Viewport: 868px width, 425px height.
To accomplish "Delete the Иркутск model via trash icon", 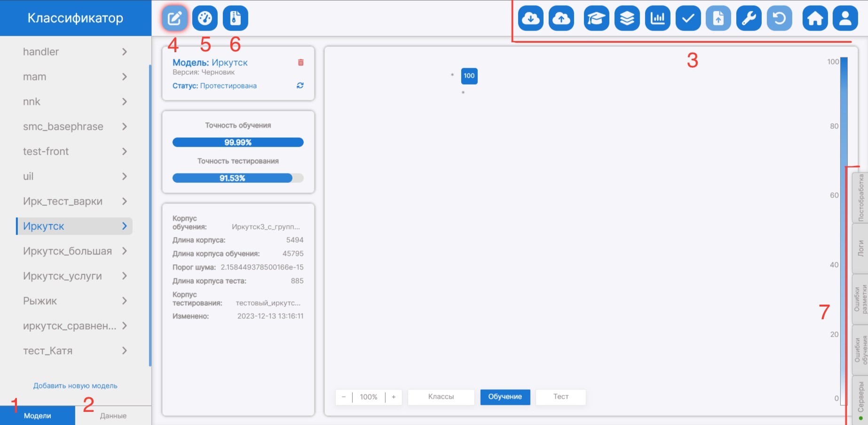I will coord(301,63).
